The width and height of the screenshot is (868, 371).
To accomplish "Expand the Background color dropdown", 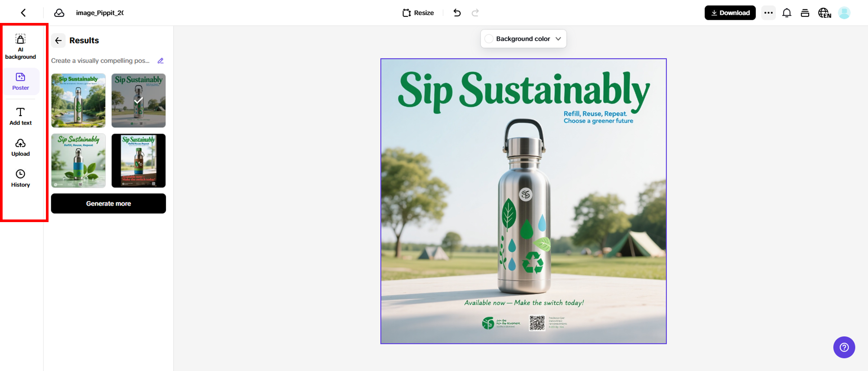I will 558,39.
